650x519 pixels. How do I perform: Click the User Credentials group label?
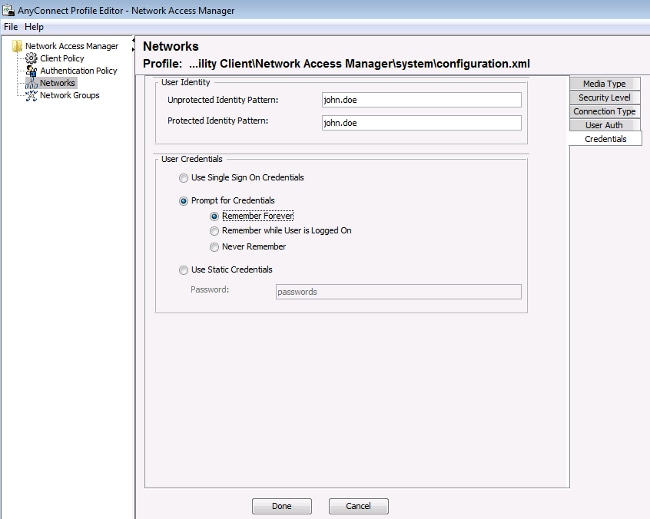192,159
